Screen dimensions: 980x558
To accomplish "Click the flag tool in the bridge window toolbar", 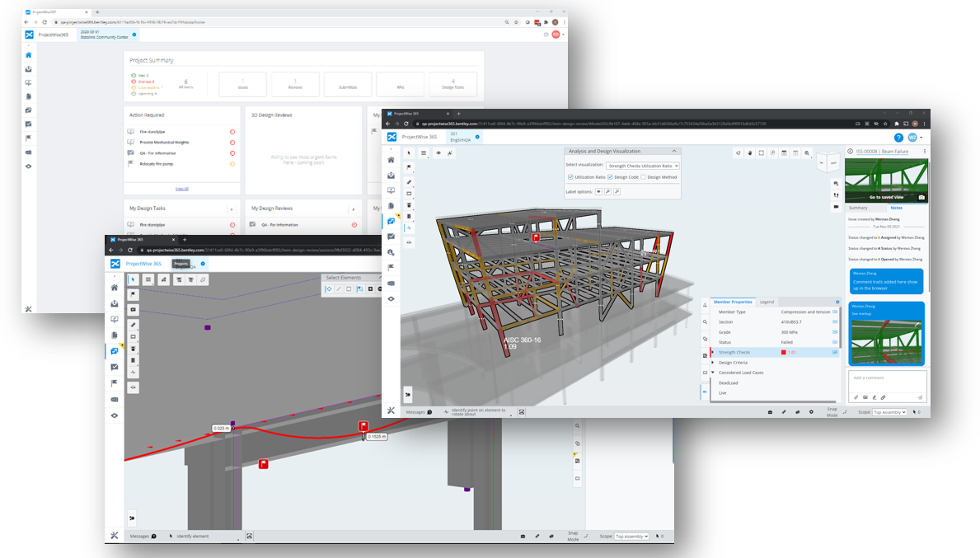I will 134,294.
